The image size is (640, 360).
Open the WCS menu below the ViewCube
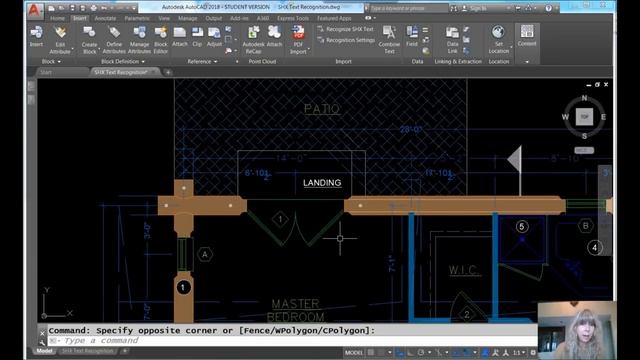(x=584, y=151)
